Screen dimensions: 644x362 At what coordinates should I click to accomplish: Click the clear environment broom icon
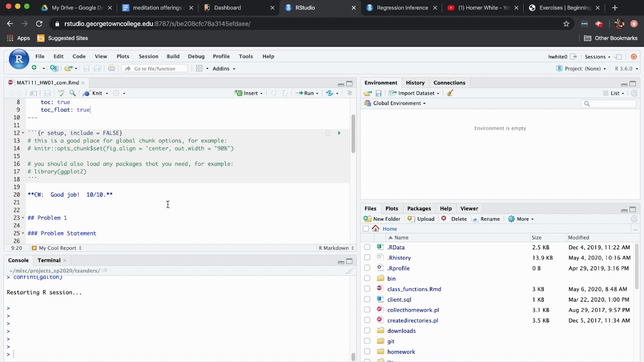coord(450,93)
